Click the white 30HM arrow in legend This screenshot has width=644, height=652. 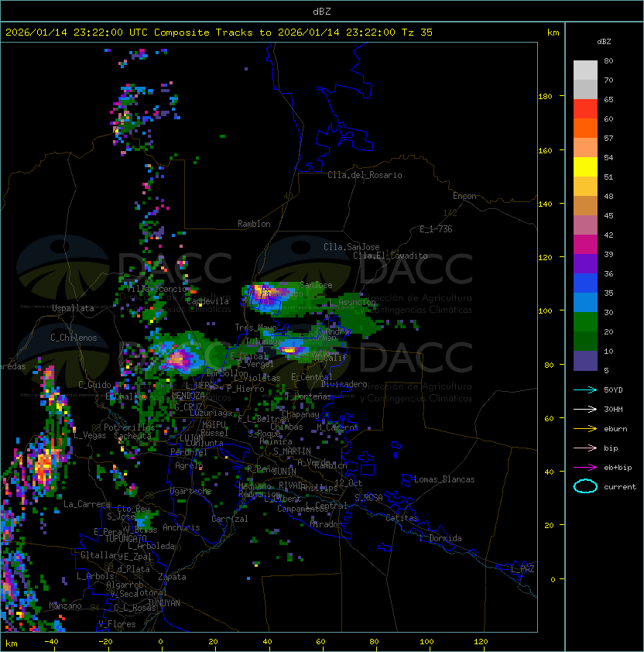point(585,410)
